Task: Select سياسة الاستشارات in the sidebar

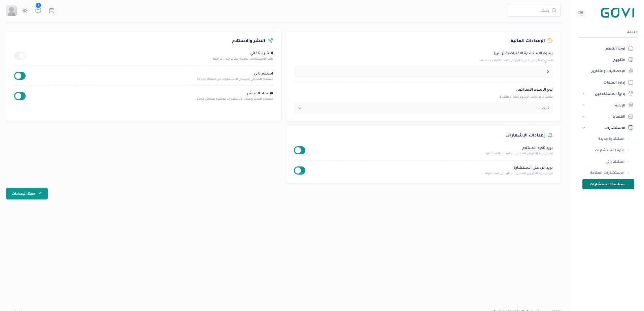Action: [x=607, y=184]
